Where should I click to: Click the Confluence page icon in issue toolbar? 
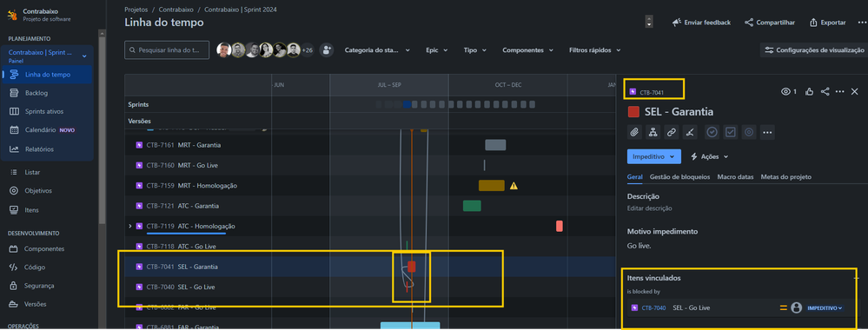point(689,132)
